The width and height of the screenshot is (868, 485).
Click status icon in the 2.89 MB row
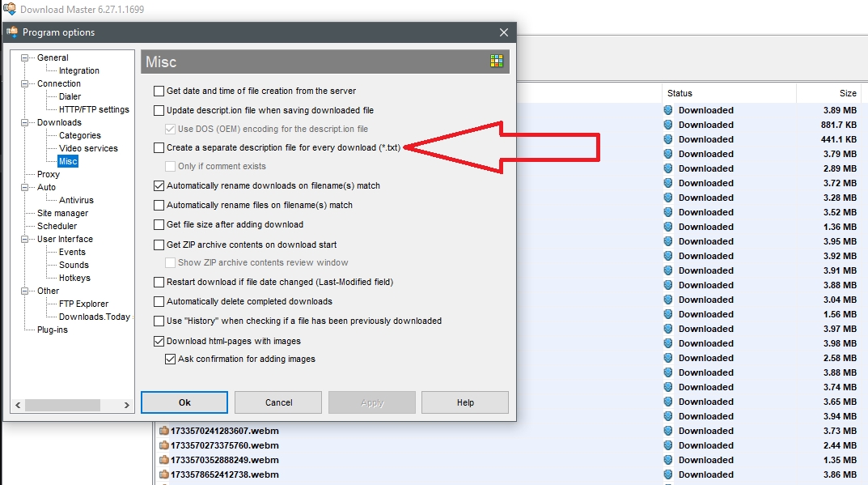pos(668,168)
